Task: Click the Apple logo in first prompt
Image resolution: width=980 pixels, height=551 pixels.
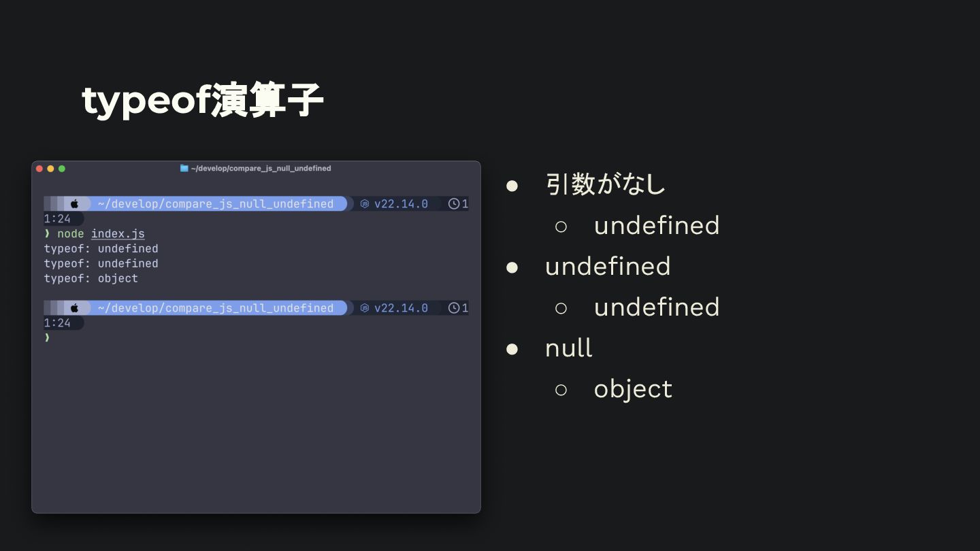Action: coord(75,203)
